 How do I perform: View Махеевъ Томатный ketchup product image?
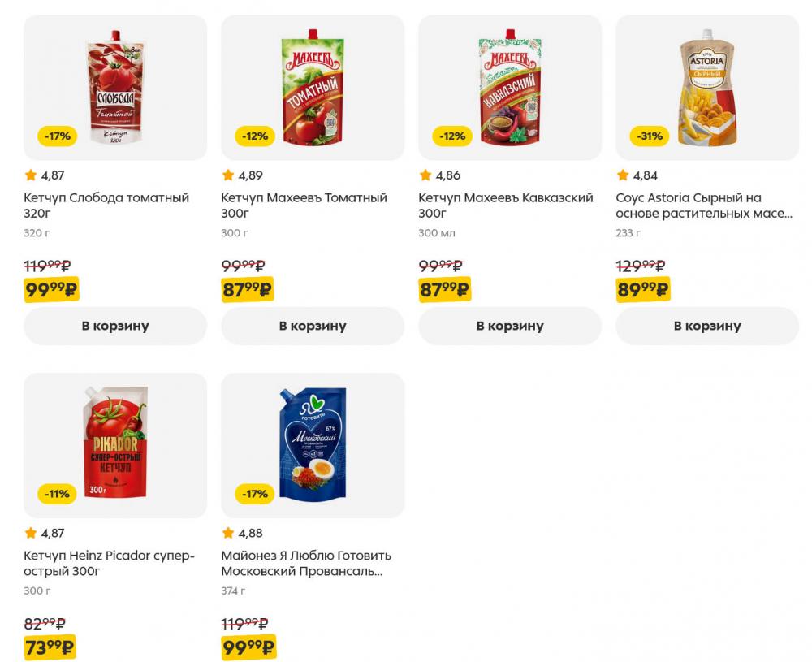(313, 88)
